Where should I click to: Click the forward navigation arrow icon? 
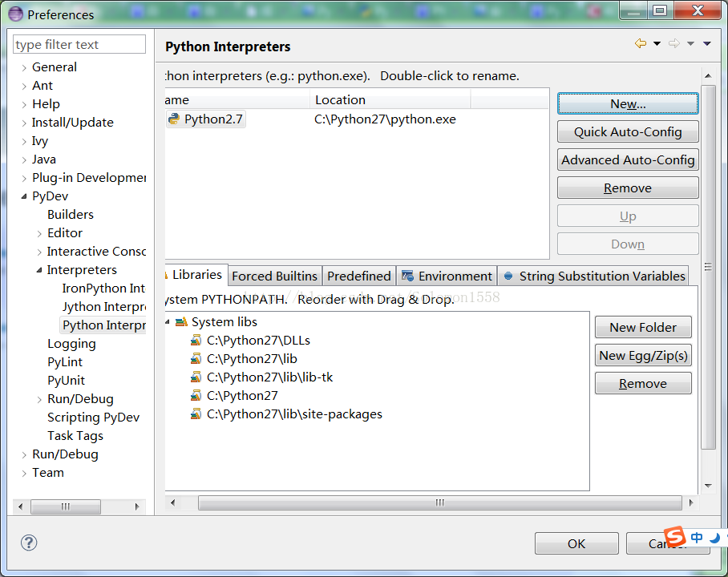[x=674, y=43]
